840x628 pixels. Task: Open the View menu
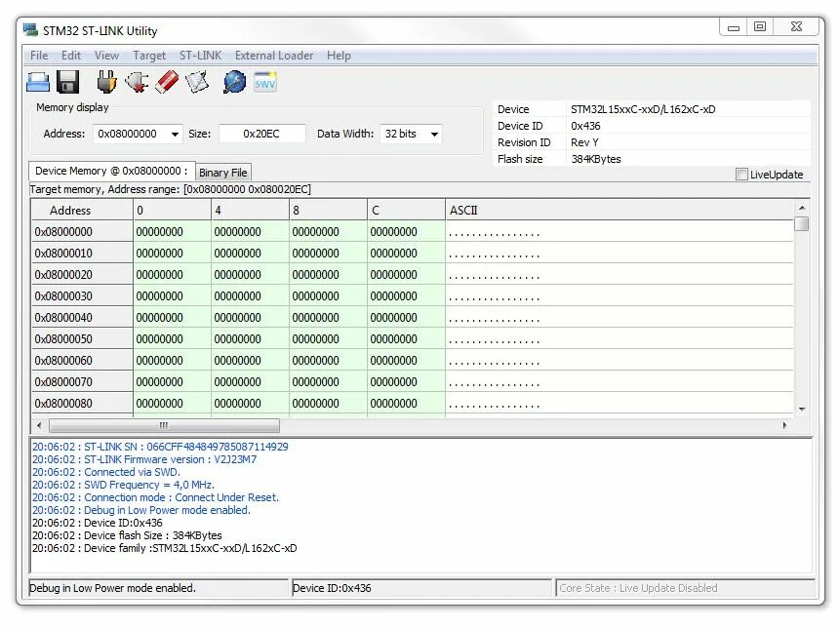point(106,56)
